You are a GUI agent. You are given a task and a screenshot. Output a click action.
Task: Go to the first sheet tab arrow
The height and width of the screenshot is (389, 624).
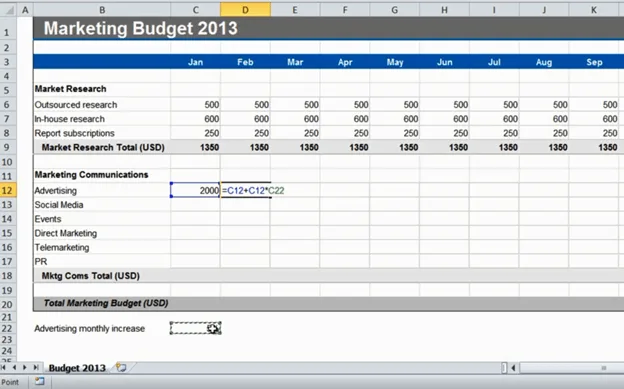(4, 367)
